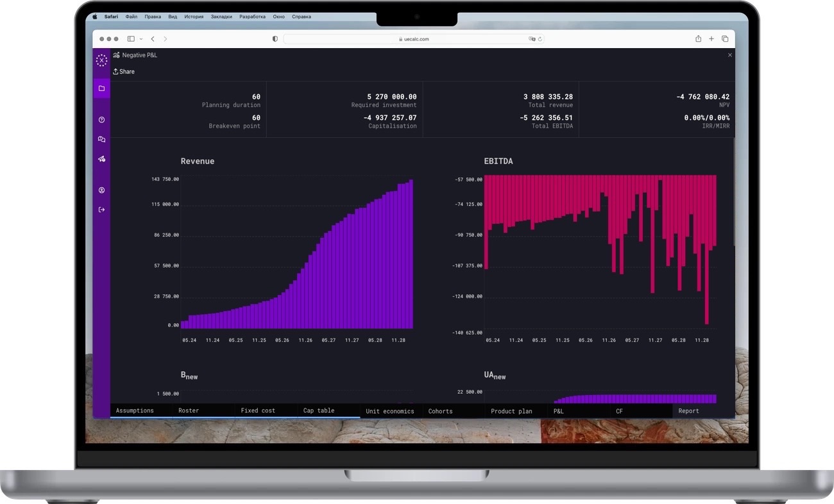The width and height of the screenshot is (834, 504).
Task: Open the История menu in menu bar
Action: 194,17
